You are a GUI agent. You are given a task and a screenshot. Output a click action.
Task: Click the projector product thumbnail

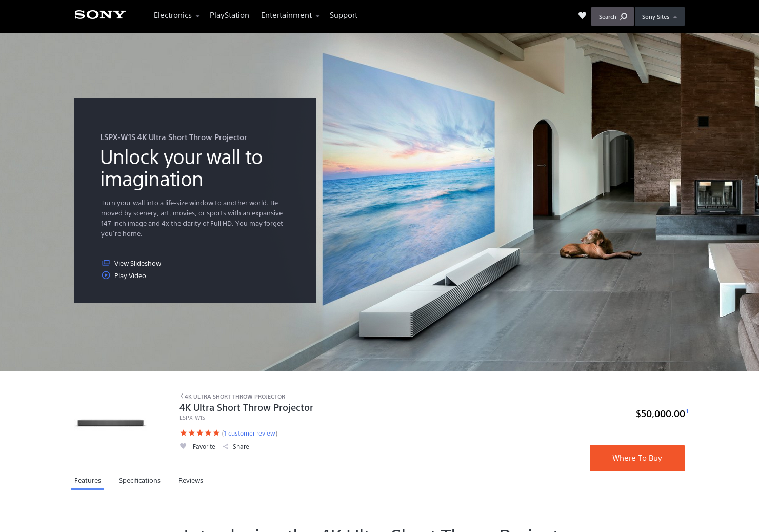[x=111, y=423]
